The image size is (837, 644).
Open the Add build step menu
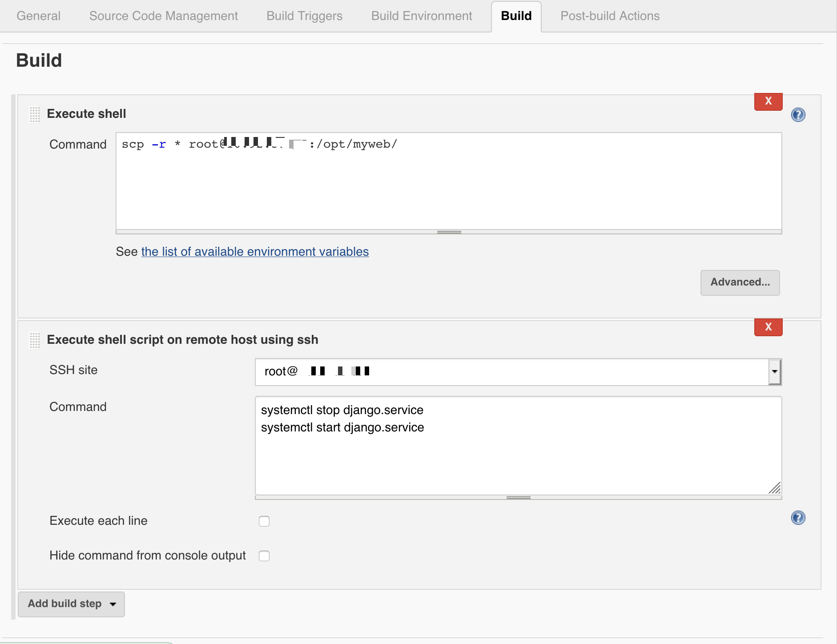pos(71,604)
